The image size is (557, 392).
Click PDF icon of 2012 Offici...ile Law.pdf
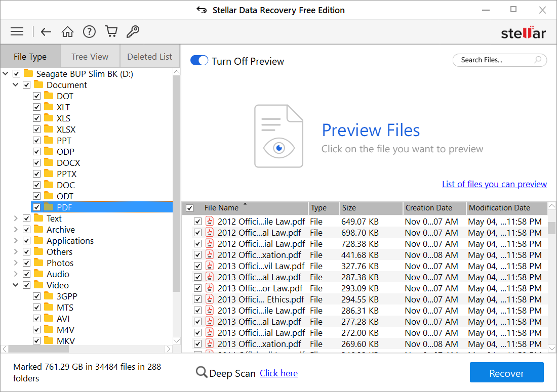210,222
